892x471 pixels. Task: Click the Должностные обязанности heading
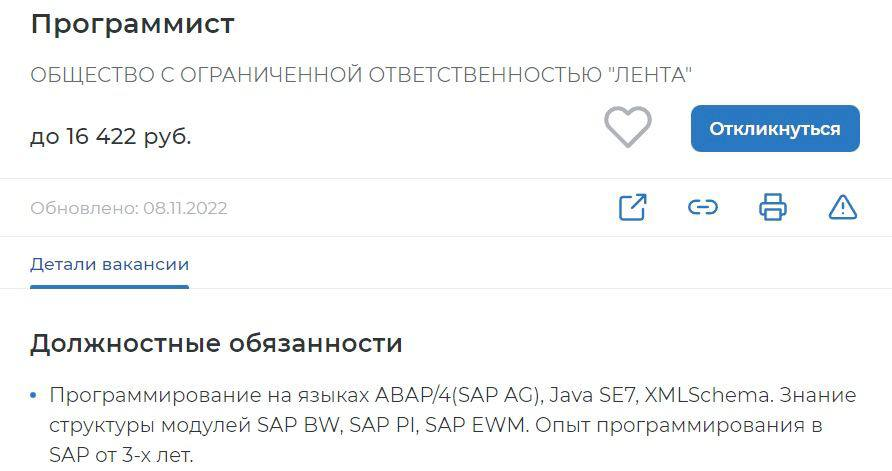click(216, 344)
